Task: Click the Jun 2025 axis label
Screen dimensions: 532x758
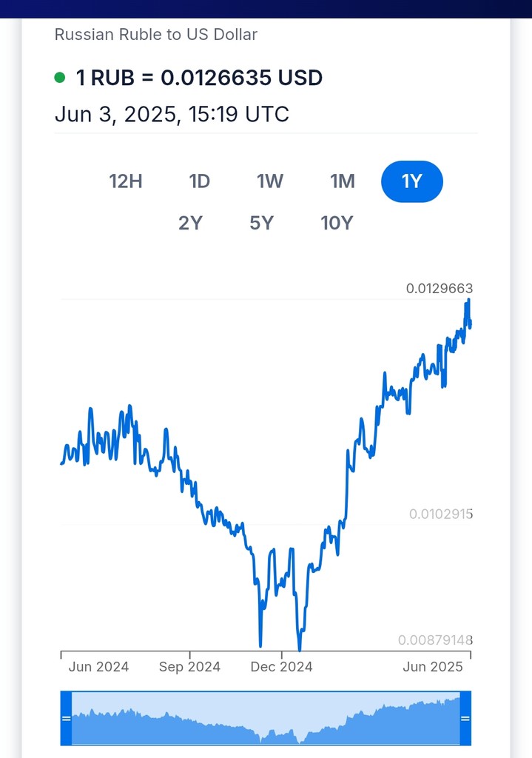Action: 432,667
